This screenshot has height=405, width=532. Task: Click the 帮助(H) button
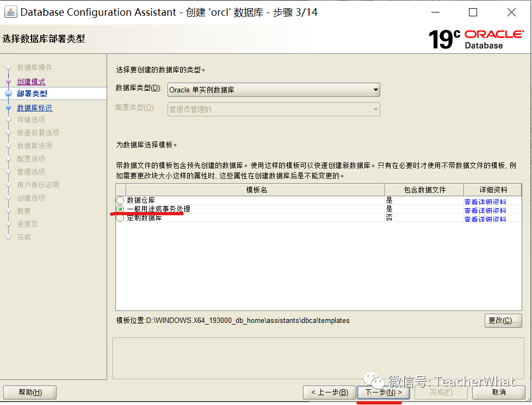tap(30, 392)
